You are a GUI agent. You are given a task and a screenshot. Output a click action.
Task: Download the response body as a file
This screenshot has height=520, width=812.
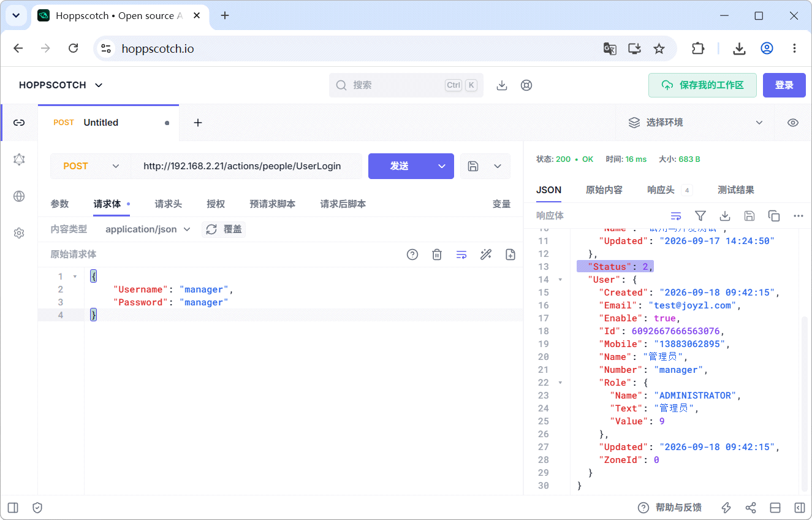725,216
